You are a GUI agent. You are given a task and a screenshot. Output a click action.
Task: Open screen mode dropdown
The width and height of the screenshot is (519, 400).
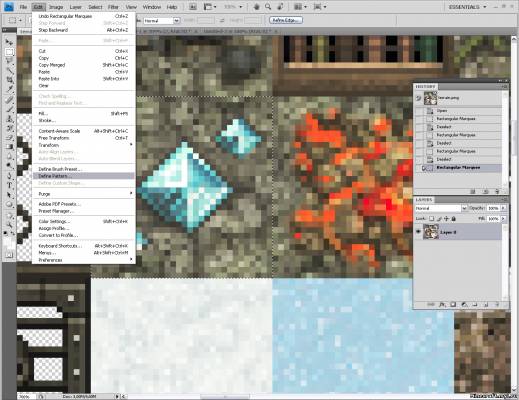[320, 7]
